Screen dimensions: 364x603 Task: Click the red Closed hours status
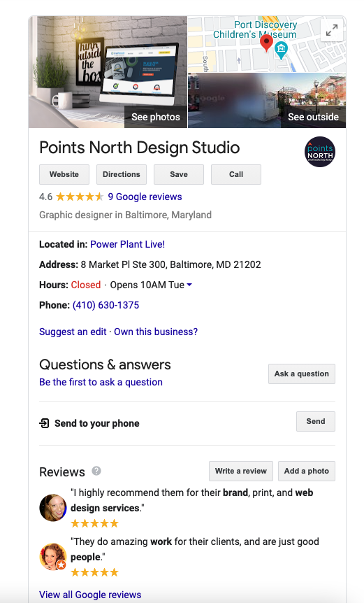click(86, 285)
